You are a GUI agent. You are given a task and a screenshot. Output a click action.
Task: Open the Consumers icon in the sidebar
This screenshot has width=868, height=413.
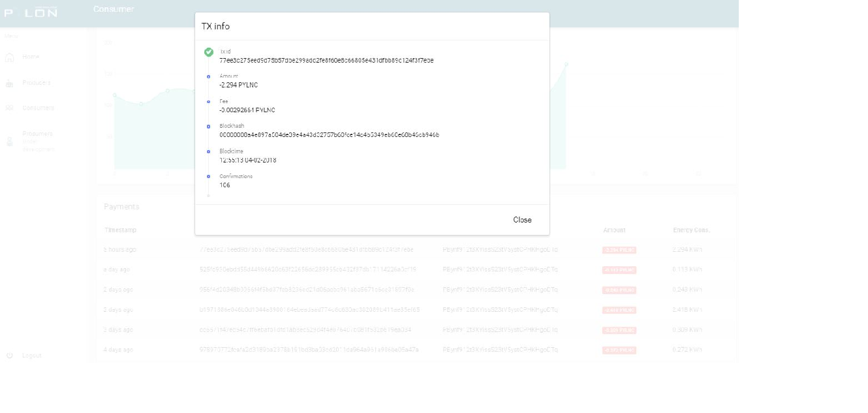(x=10, y=108)
